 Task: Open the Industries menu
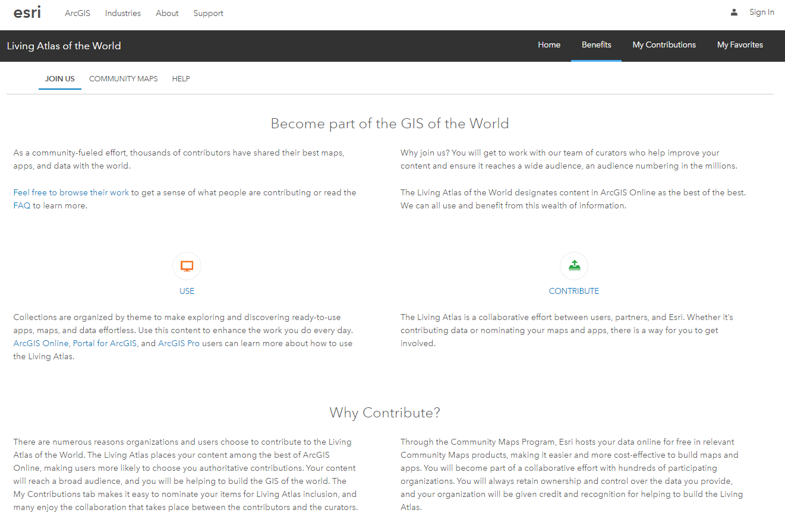123,13
